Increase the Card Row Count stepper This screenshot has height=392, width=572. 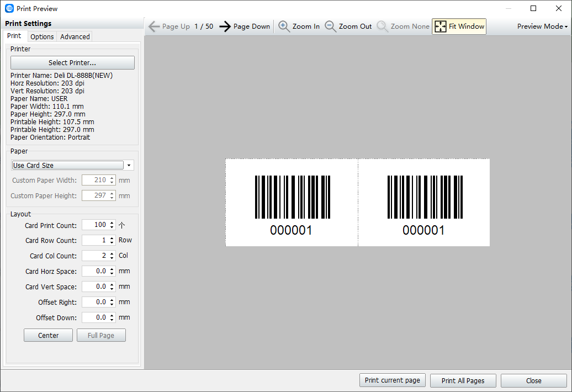pos(112,238)
